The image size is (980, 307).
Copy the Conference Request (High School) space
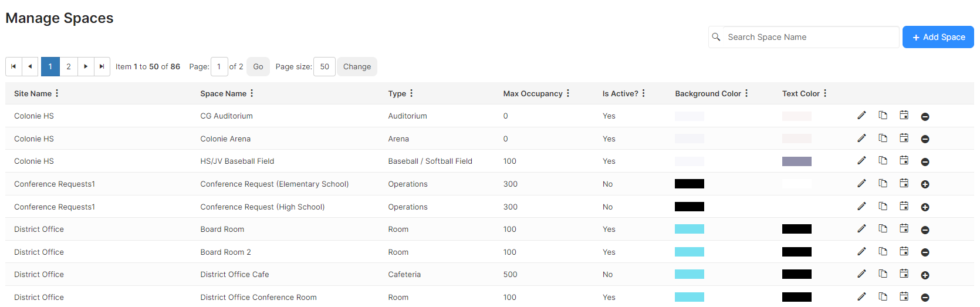coord(883,206)
